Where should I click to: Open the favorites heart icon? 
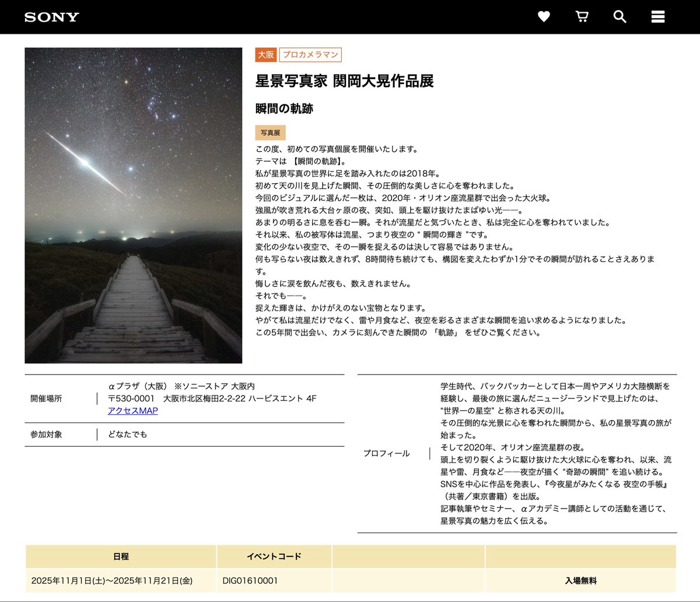click(544, 17)
